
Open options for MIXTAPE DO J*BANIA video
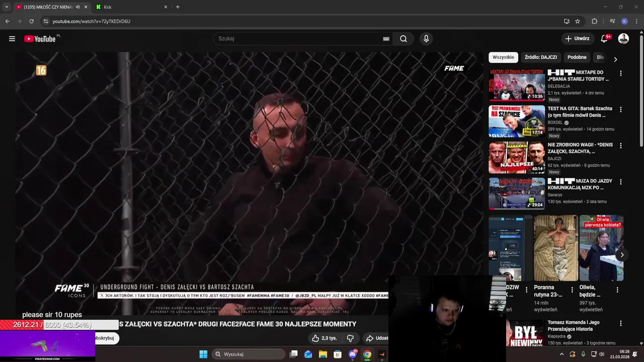[x=620, y=73]
